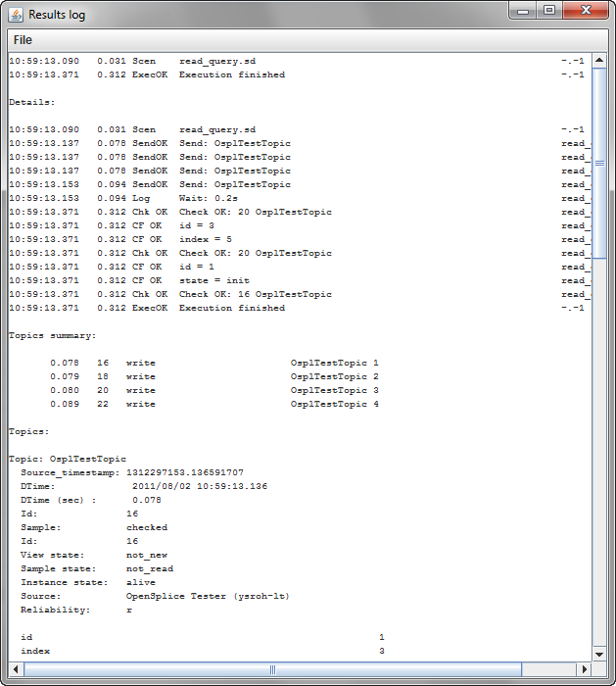Minimize the Results log window

523,12
